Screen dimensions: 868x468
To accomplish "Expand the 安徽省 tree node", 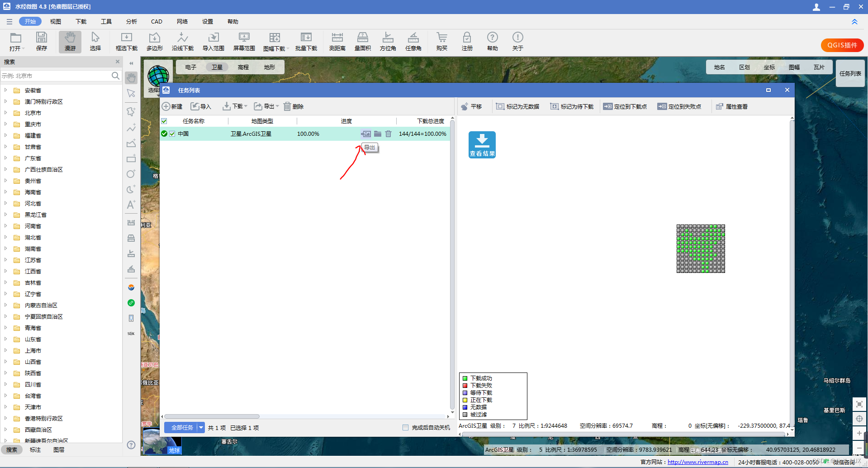I will [5, 90].
